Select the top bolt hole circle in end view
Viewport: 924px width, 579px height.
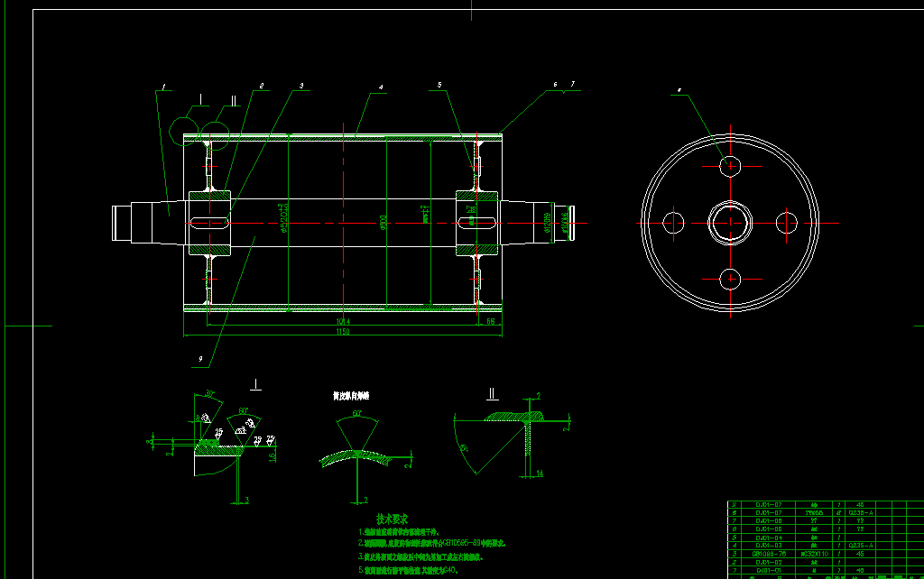coord(730,166)
